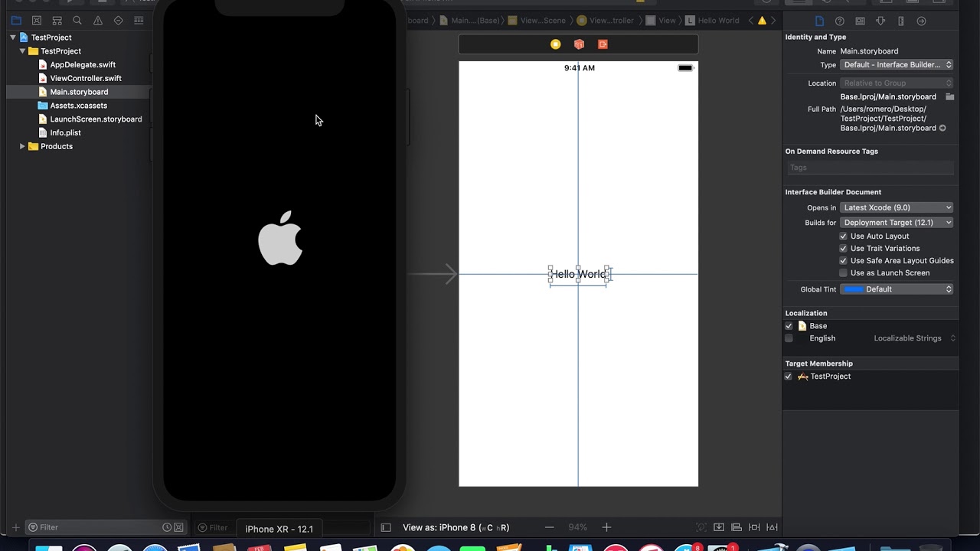This screenshot has width=980, height=551.
Task: Open the Test navigator diamond icon
Action: (118, 21)
